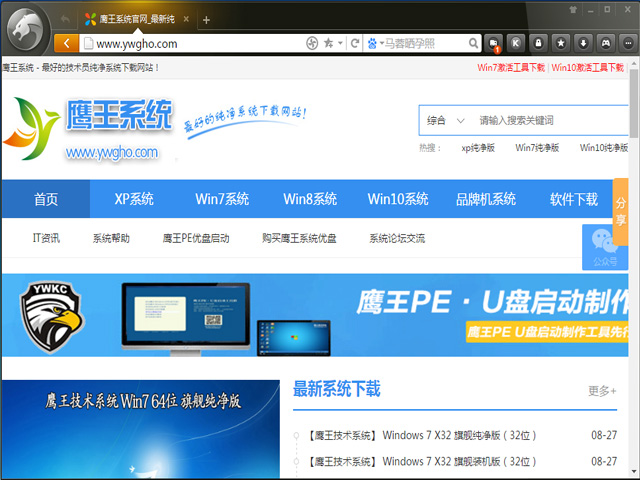The height and width of the screenshot is (480, 640).
Task: Click hot search xp纯净版
Action: [478, 148]
